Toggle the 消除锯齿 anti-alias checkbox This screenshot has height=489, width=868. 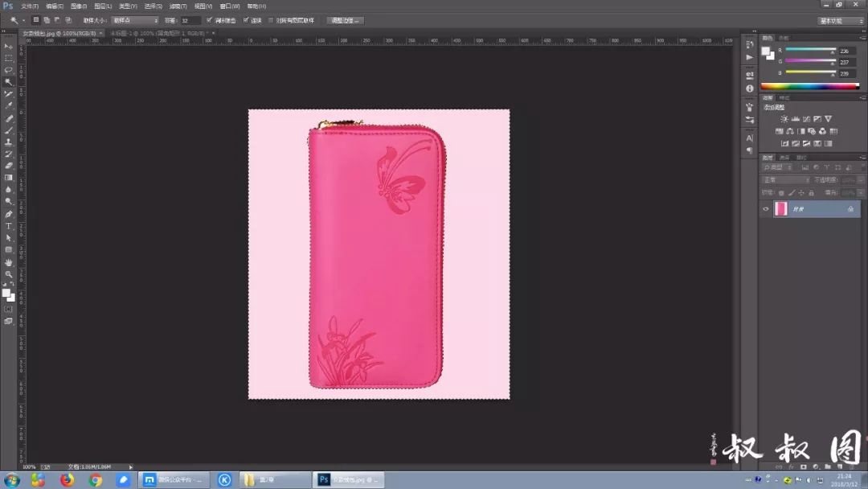[x=210, y=20]
